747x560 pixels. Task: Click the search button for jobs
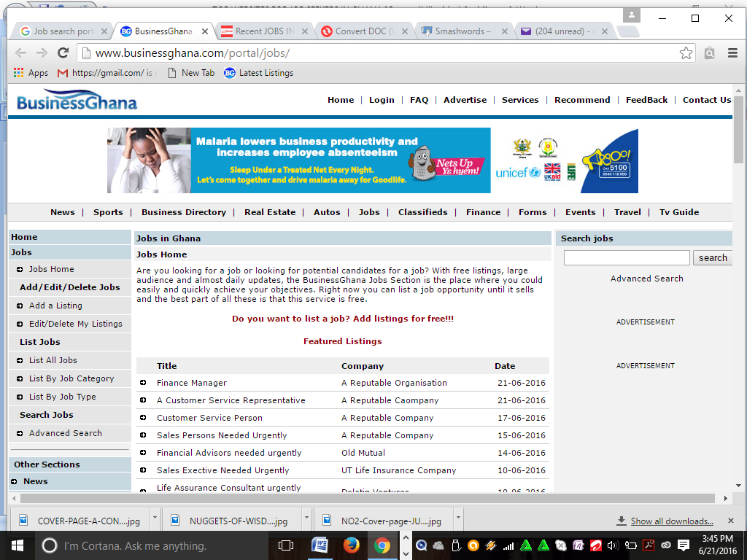[712, 257]
